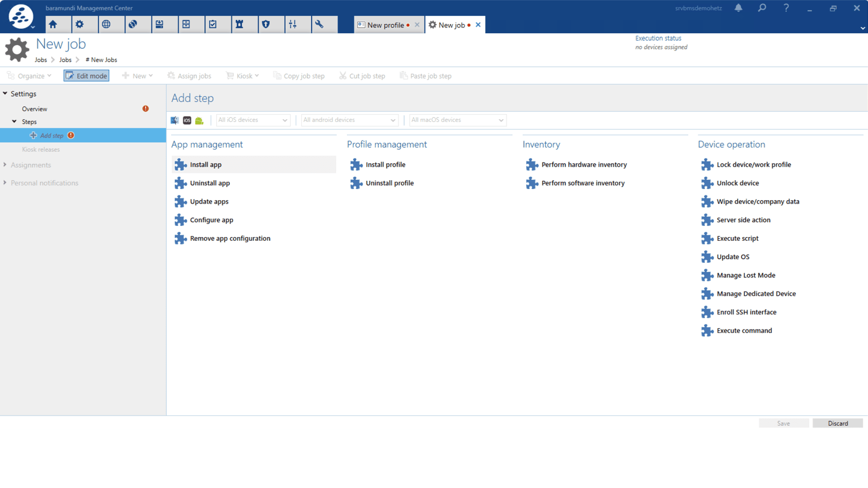This screenshot has width=868, height=488.
Task: Open the wrench tools icon in navigation bar
Action: 319,24
